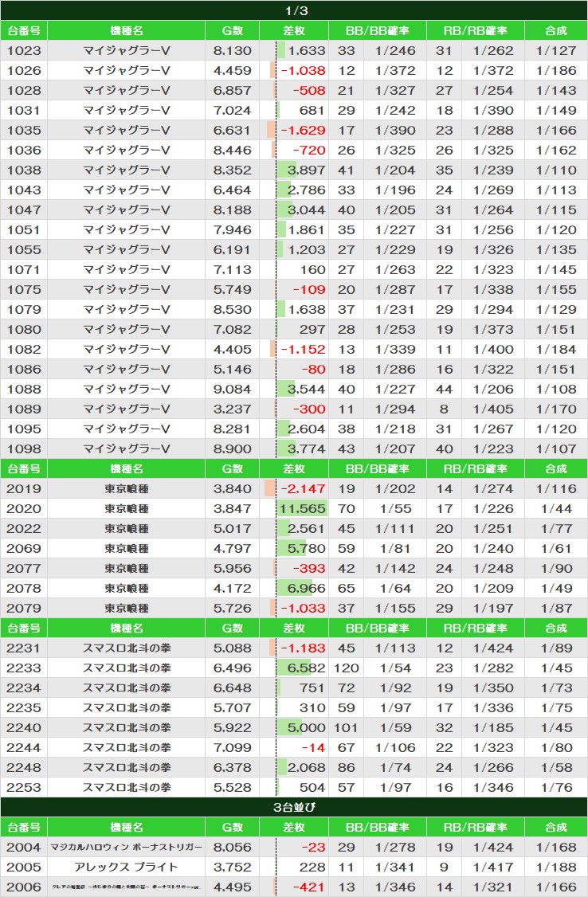Click 合成 value 1/149 in row 1031
Image resolution: width=588 pixels, height=897 pixels.
[x=556, y=111]
